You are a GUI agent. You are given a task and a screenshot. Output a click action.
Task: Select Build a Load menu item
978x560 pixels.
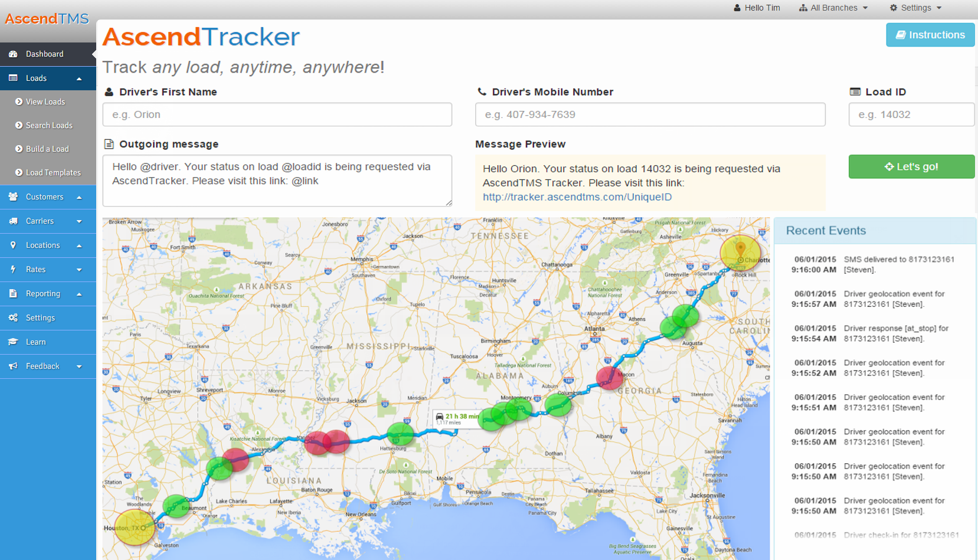[48, 149]
